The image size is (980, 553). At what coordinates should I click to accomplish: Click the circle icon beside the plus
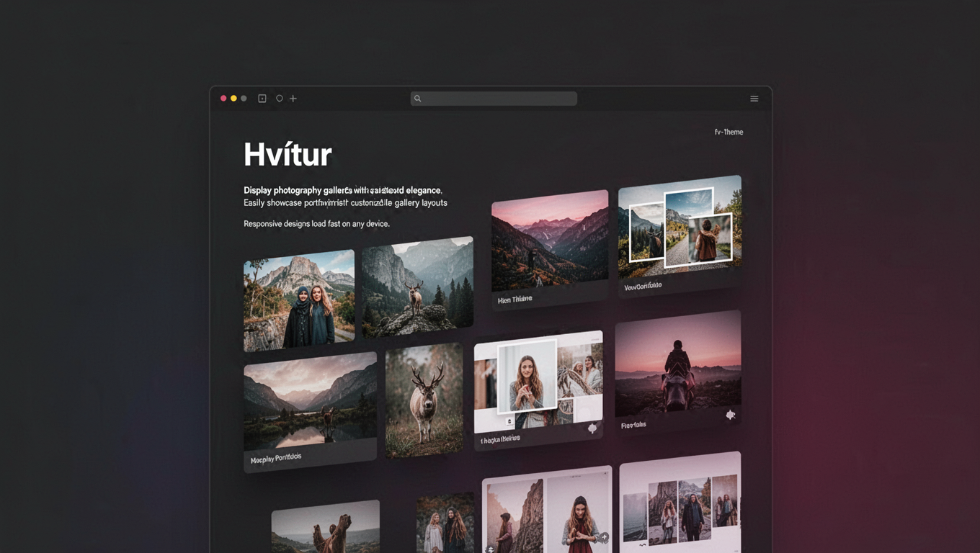coord(280,99)
